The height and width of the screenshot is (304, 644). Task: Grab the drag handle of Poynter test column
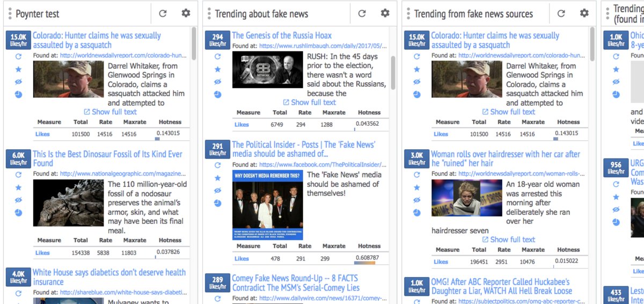coord(10,13)
